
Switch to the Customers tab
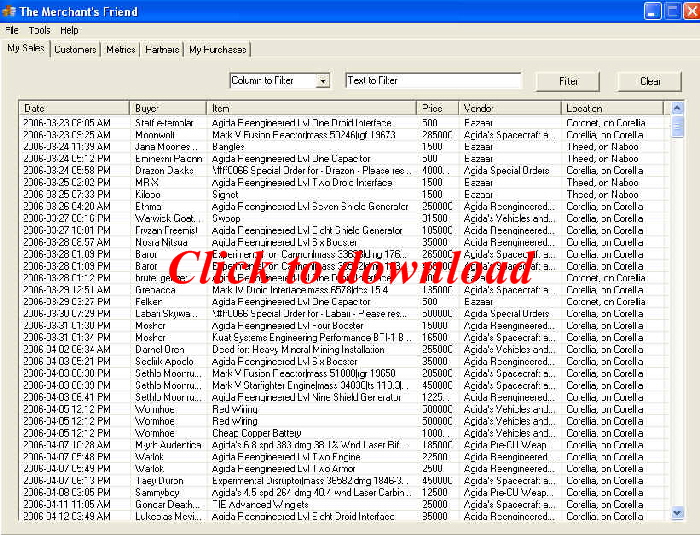tap(75, 49)
